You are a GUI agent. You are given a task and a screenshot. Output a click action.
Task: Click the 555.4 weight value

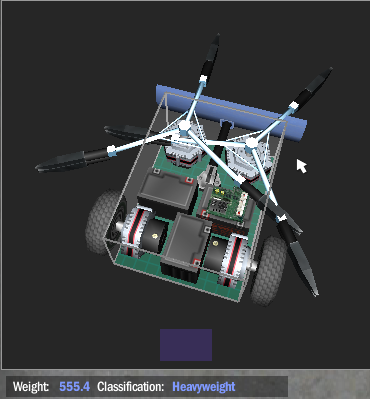pos(75,387)
